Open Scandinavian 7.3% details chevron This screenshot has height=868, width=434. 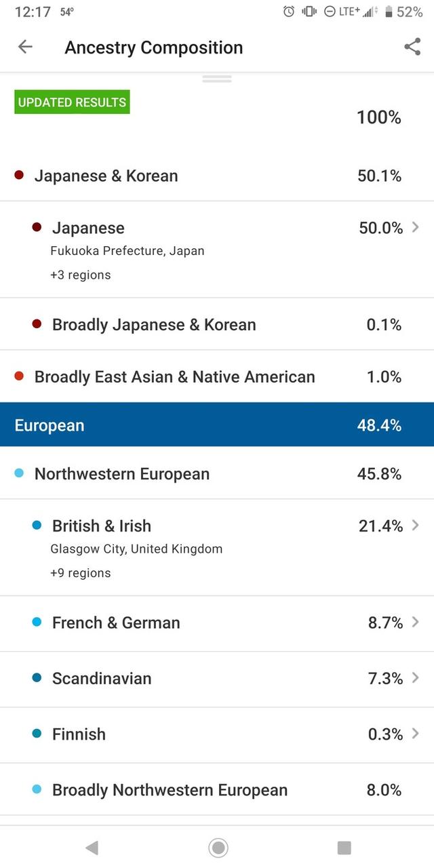[x=416, y=678]
